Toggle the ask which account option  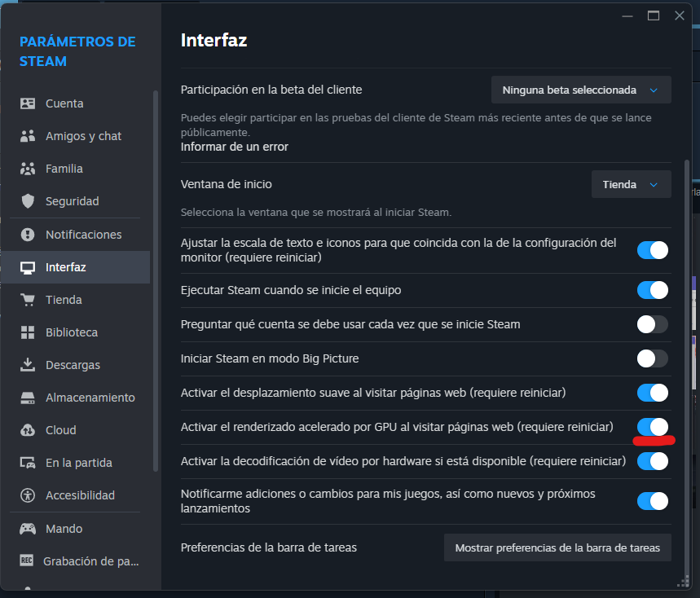[x=652, y=324]
